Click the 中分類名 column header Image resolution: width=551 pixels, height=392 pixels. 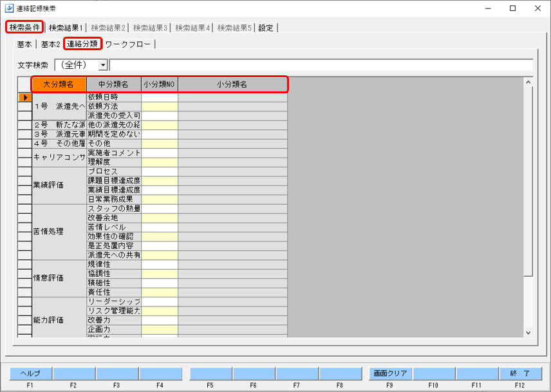[114, 85]
